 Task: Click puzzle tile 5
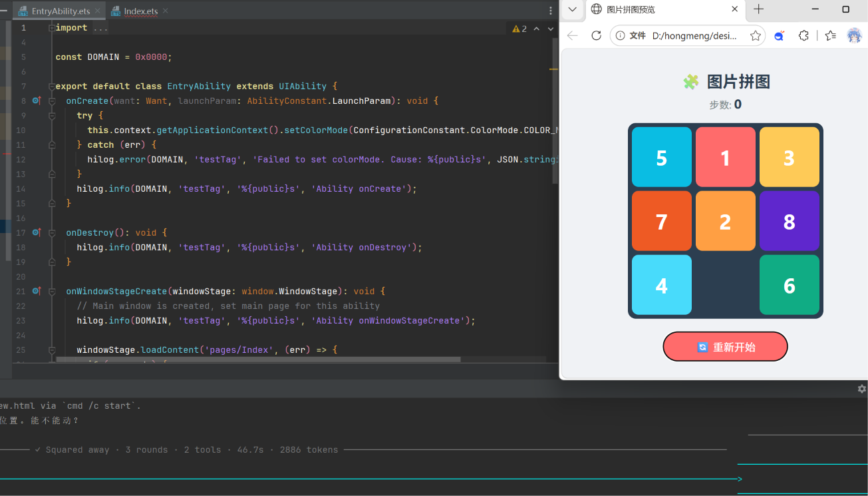(x=662, y=157)
